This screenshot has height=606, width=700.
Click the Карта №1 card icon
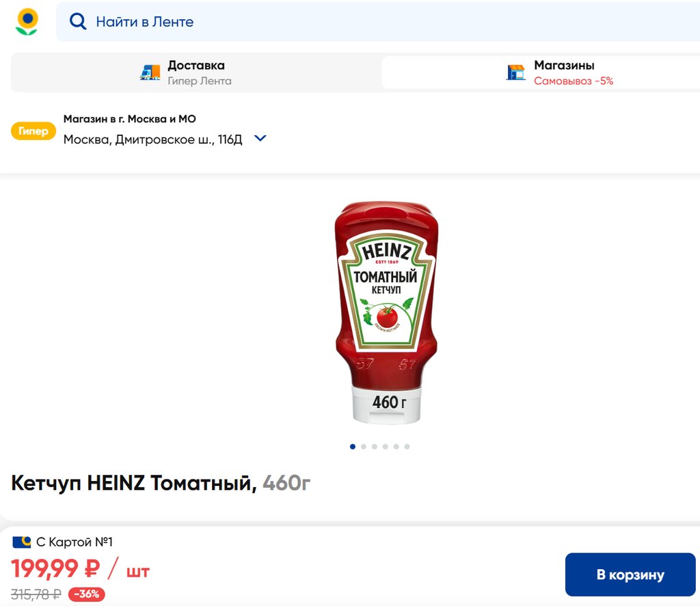(x=21, y=542)
